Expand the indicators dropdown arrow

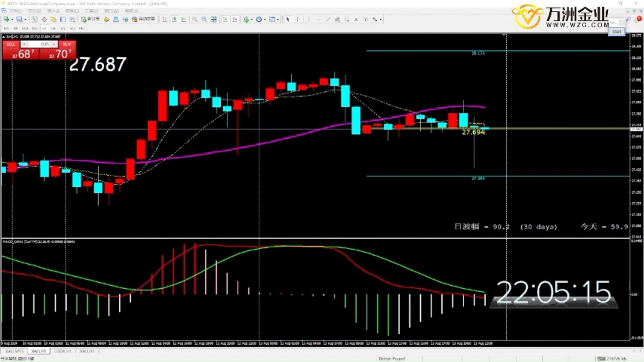(x=252, y=19)
